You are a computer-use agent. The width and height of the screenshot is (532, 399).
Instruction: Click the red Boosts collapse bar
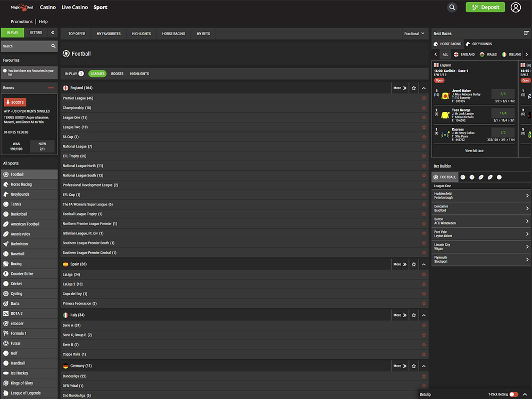coord(51,88)
